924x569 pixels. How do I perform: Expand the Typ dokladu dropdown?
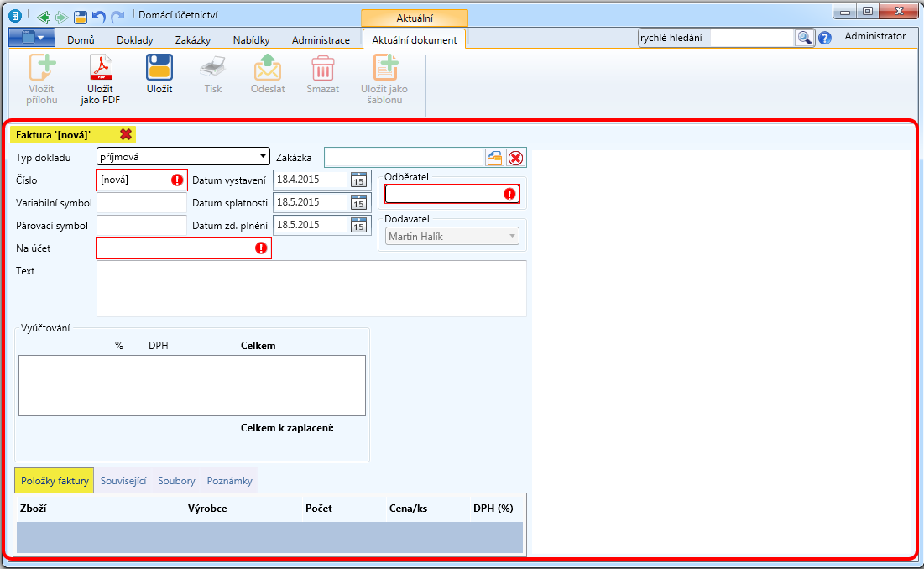point(263,157)
